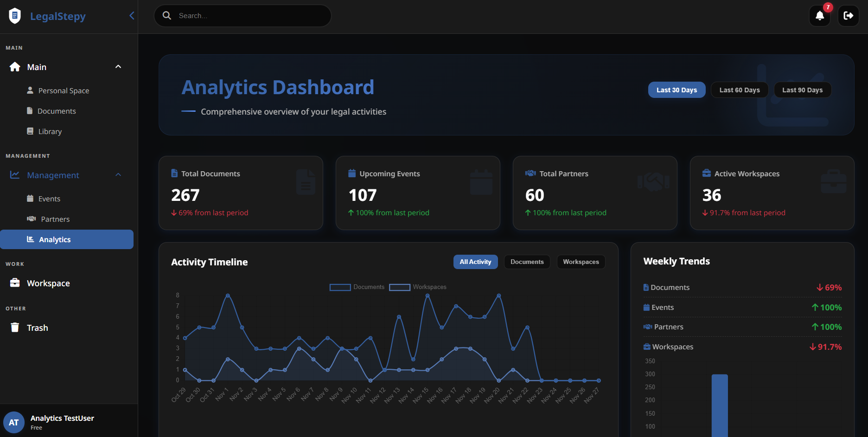Collapse the sidebar using the arrow

pyautogui.click(x=131, y=15)
